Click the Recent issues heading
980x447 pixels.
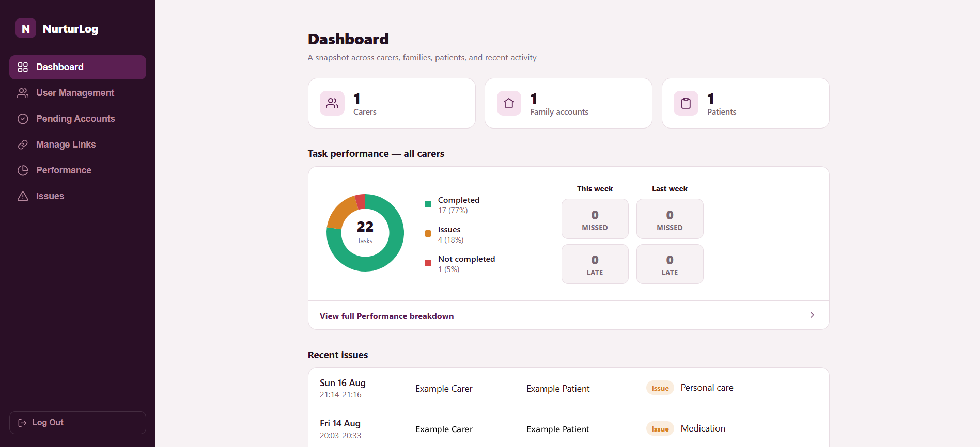(338, 355)
